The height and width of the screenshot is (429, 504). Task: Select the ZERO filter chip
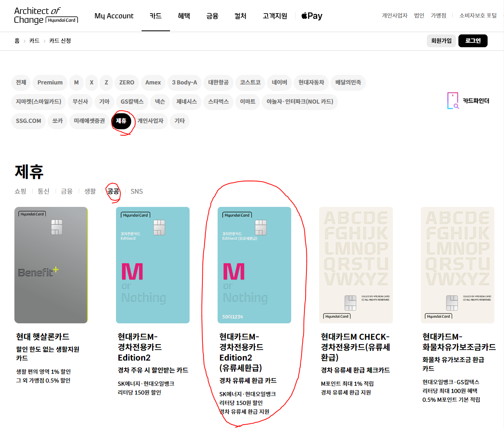127,82
